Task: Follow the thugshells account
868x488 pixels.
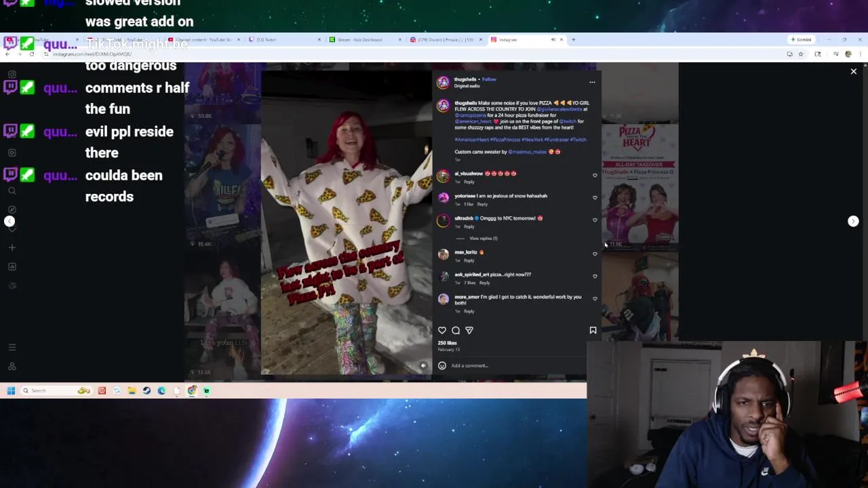Action: tap(489, 79)
